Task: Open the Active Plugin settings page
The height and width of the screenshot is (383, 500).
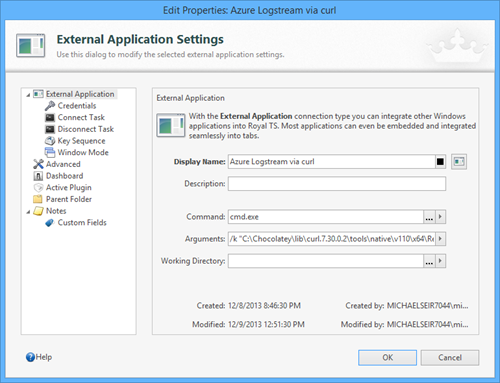Action: [68, 187]
